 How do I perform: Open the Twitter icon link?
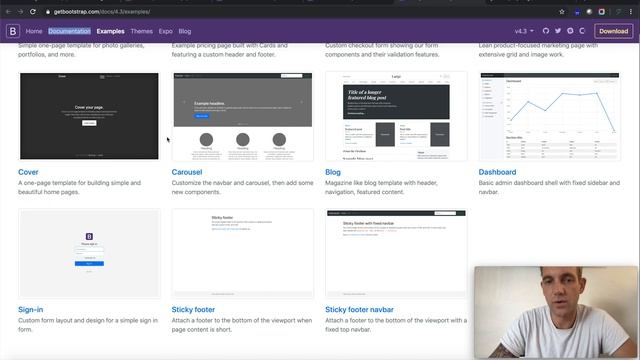558,31
